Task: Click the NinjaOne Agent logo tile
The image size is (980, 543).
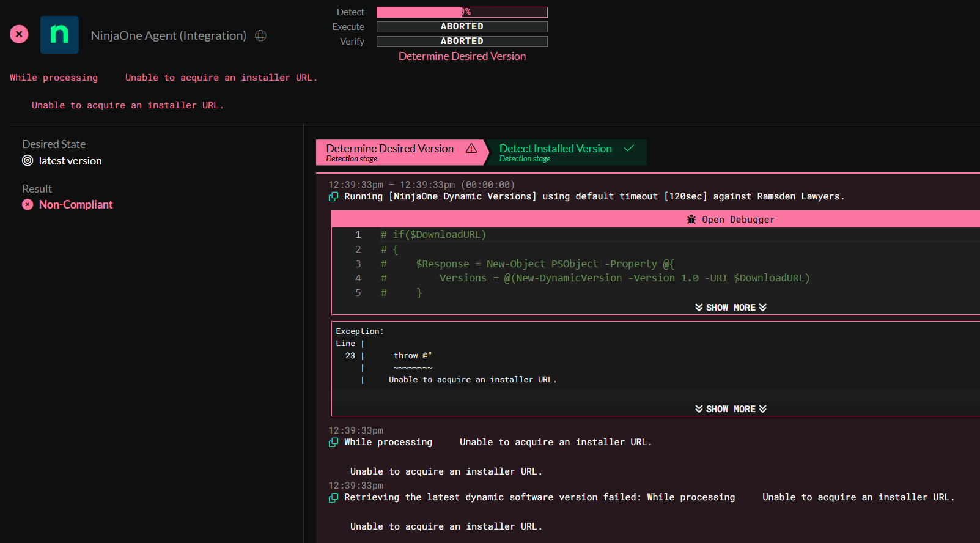Action: (59, 35)
